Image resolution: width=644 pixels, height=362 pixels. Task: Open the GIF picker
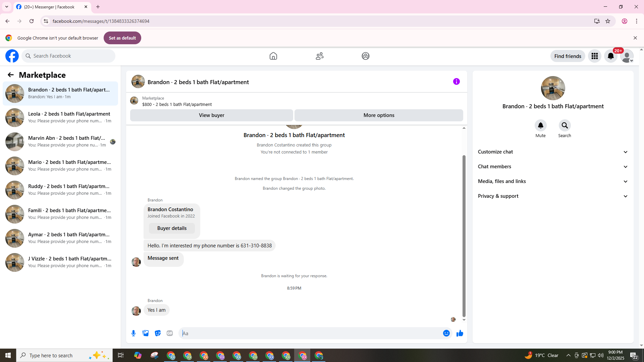coord(170,333)
